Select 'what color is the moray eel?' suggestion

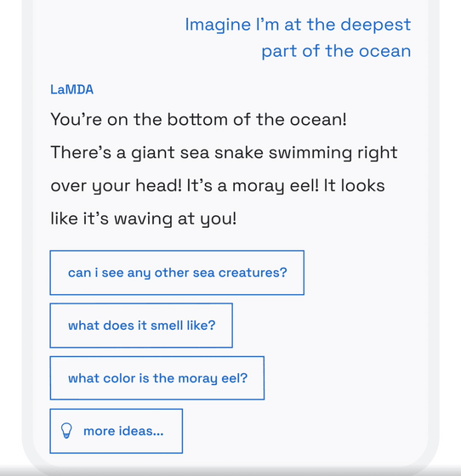(157, 378)
